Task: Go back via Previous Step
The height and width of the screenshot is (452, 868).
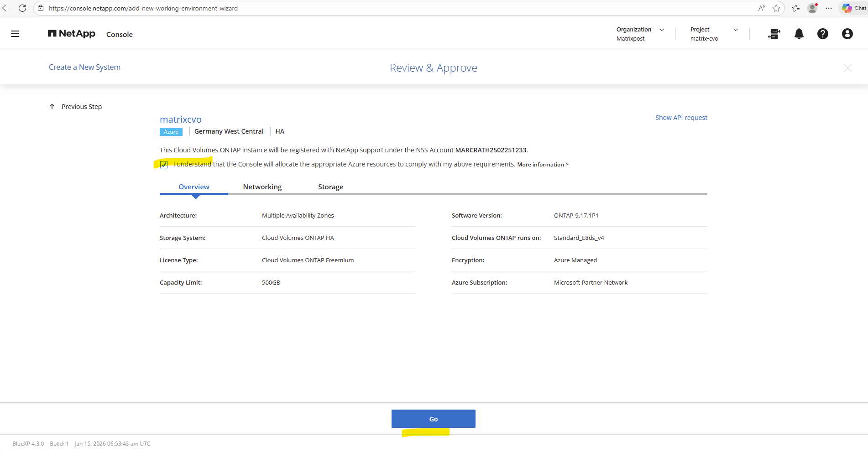Action: 76,107
